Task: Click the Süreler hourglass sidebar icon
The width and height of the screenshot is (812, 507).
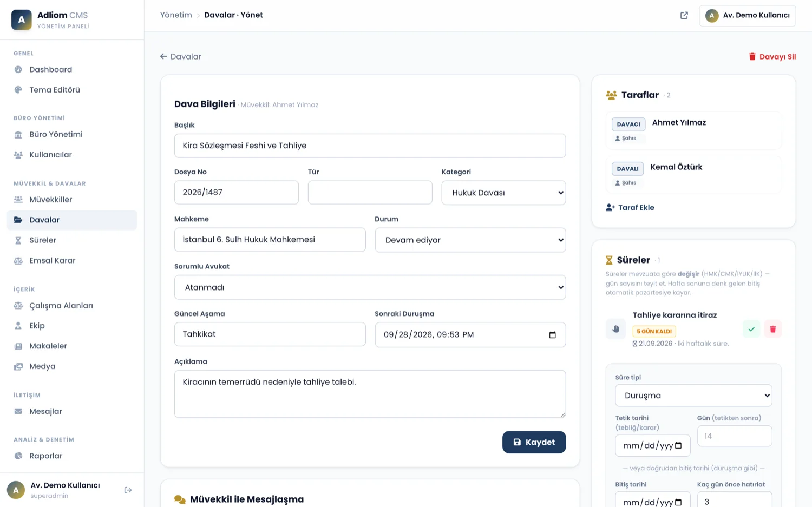Action: click(x=18, y=240)
